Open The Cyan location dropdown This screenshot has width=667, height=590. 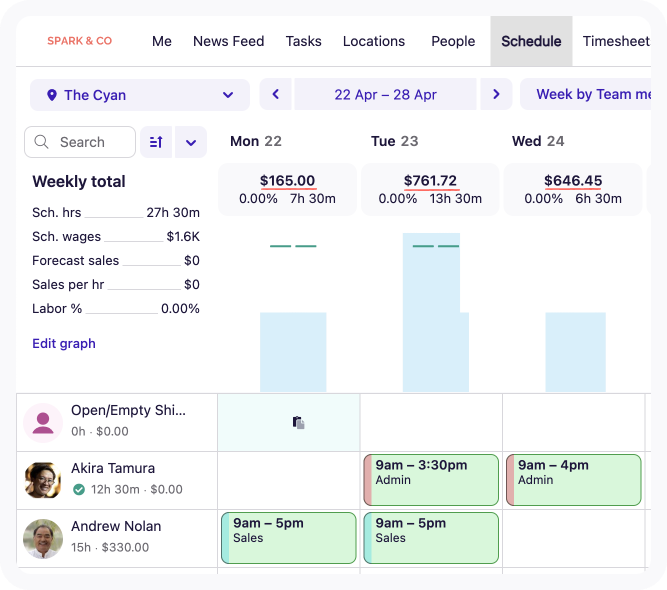tap(140, 95)
